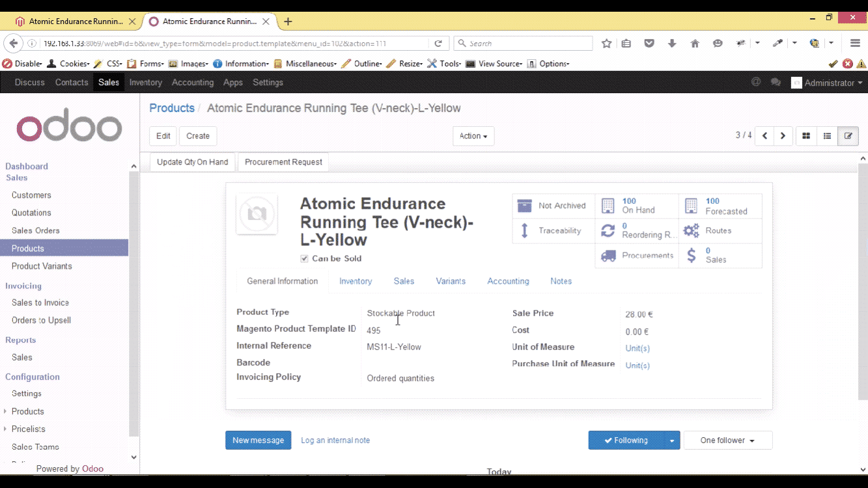Open a new browser tab
Screen dimensions: 868x488
pyautogui.click(x=288, y=21)
